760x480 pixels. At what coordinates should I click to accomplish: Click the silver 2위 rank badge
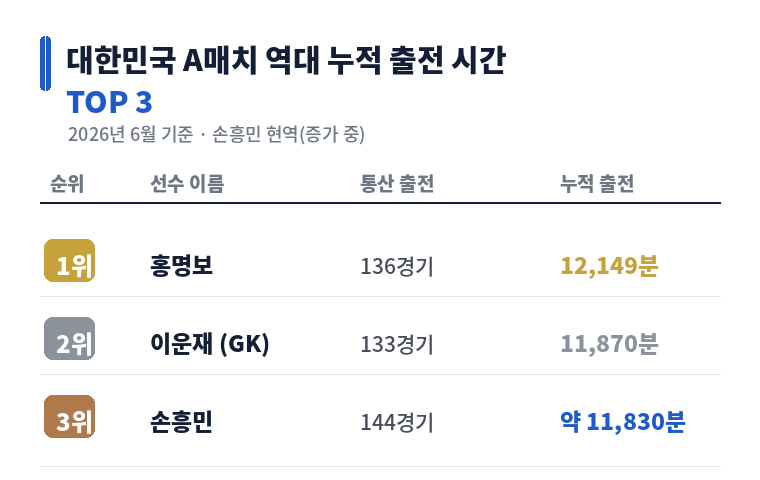(69, 338)
